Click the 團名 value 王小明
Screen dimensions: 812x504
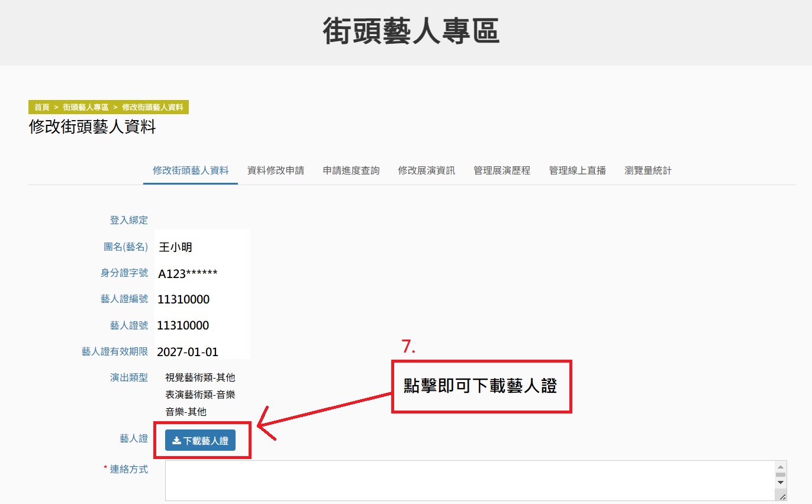[176, 247]
